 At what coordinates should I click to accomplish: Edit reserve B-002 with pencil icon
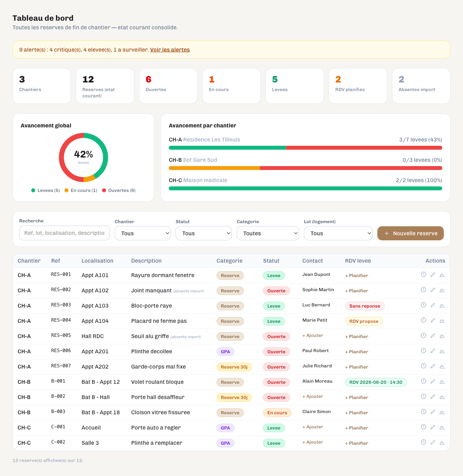click(x=433, y=397)
